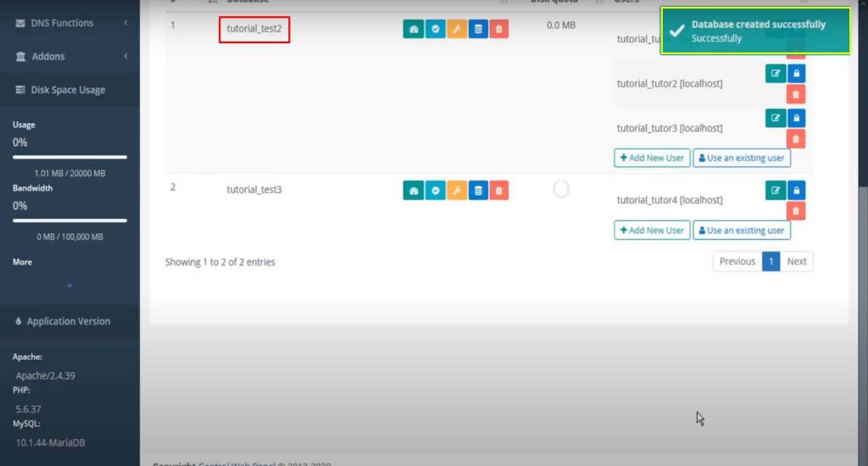Click the disk Usage progress bar

click(70, 158)
